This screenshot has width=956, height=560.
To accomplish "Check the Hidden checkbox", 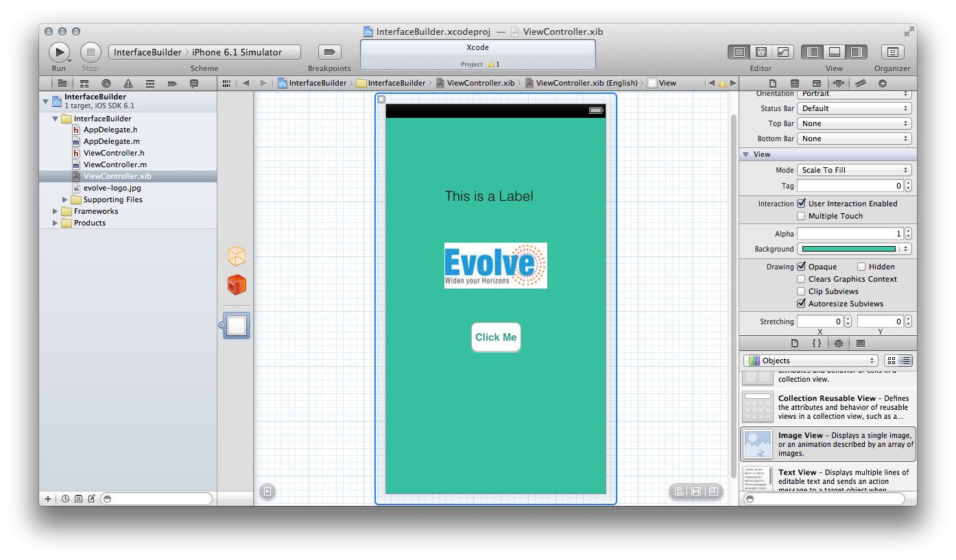I will coord(861,267).
